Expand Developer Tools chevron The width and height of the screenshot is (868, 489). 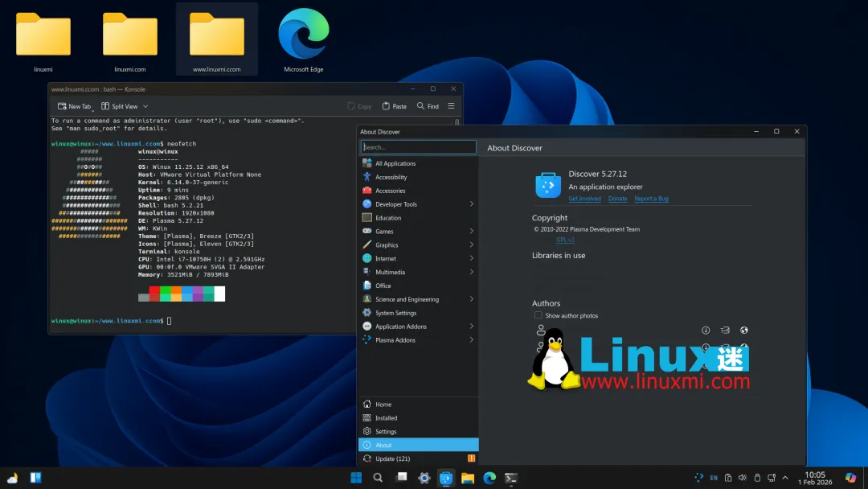(472, 204)
